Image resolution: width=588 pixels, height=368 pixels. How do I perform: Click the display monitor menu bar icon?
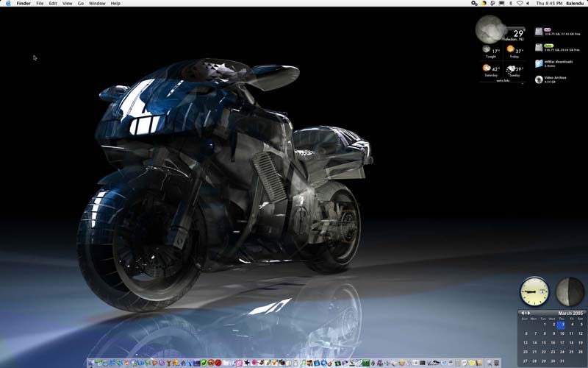(x=501, y=4)
